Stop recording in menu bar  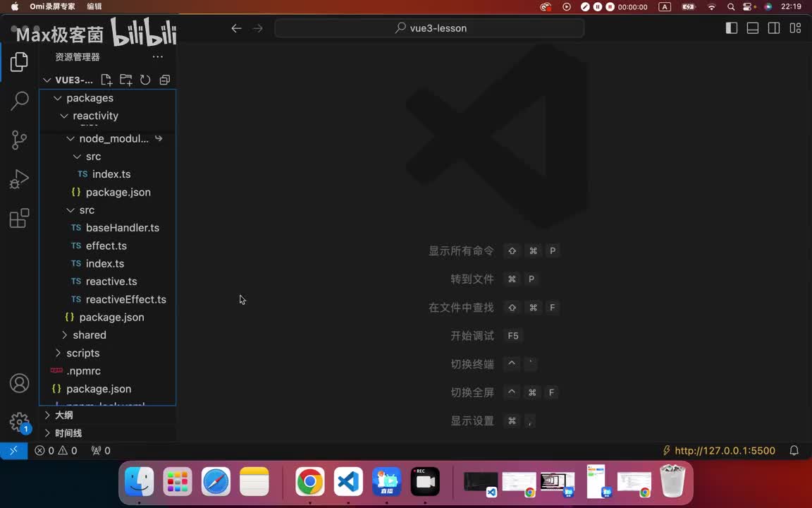click(610, 7)
